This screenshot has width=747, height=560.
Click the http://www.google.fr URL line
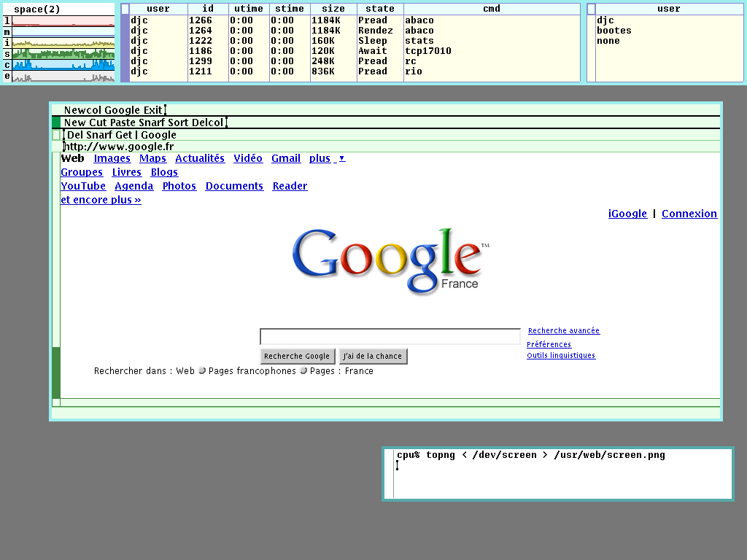[119, 147]
